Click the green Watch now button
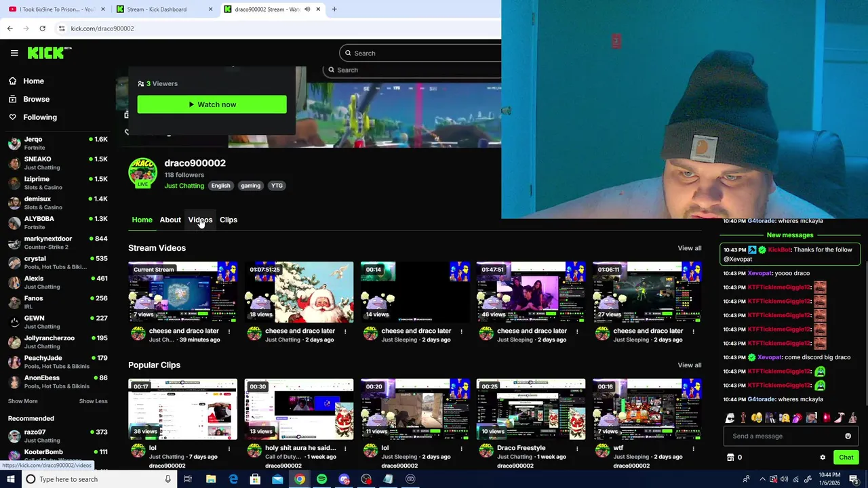The height and width of the screenshot is (488, 868). click(x=212, y=104)
